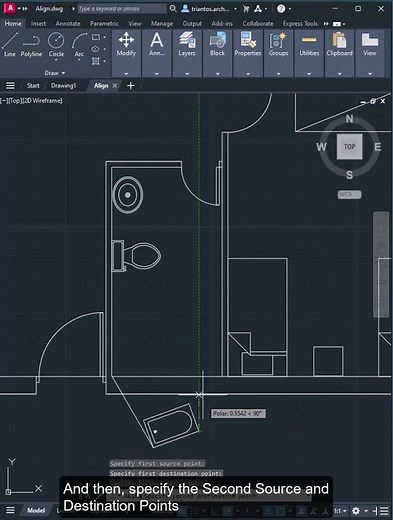Switch to the Output ribbon tab
The width and height of the screenshot is (393, 520).
(192, 23)
